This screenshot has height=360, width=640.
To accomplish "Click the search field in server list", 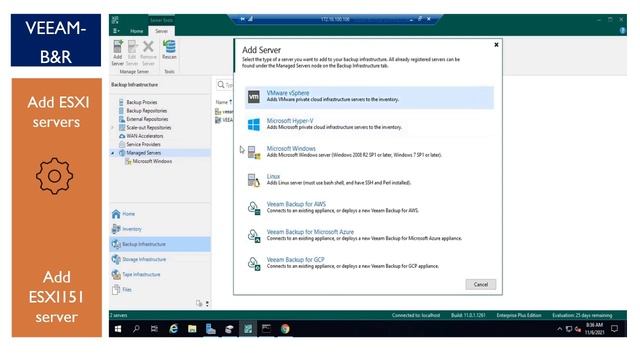I will point(224,85).
